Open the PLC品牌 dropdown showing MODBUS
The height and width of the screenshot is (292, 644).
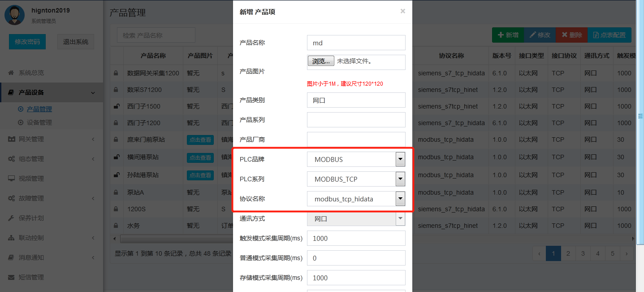400,159
